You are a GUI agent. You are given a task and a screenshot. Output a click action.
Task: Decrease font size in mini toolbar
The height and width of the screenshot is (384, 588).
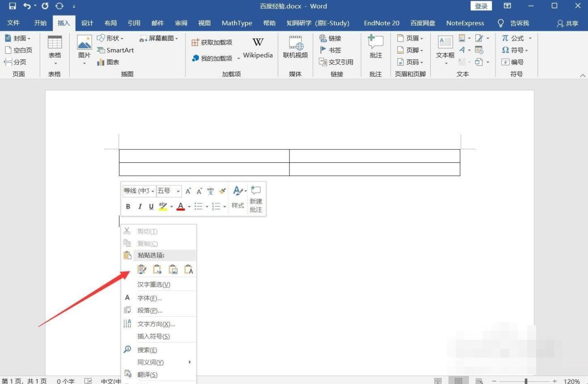click(x=199, y=191)
